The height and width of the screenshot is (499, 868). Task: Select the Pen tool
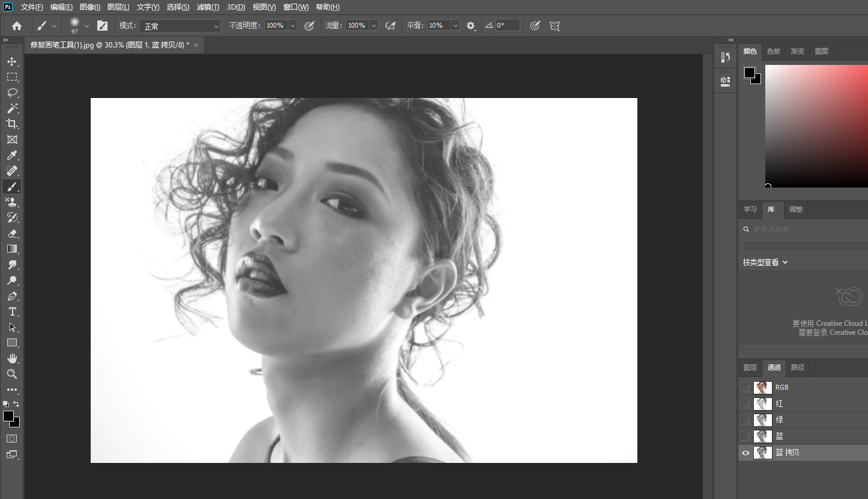pos(12,296)
